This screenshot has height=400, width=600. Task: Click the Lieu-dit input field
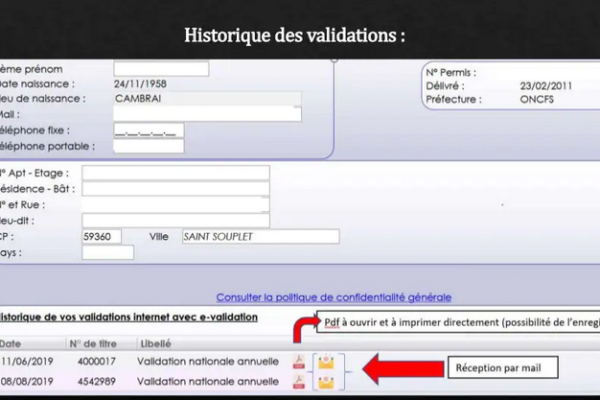[175, 220]
